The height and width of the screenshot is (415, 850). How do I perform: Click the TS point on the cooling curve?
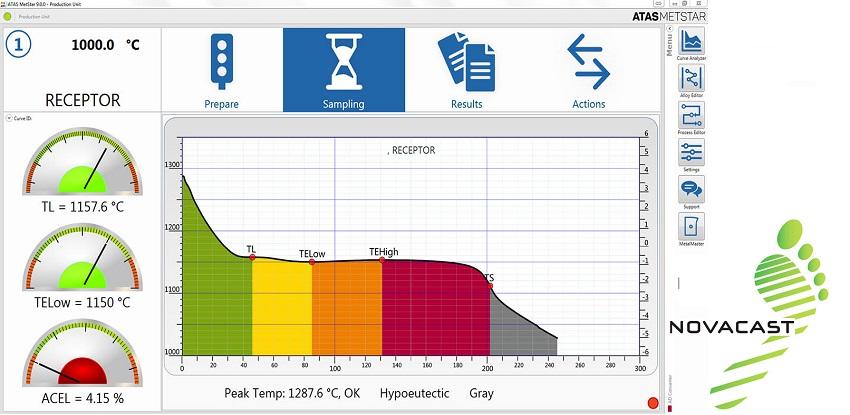[x=490, y=286]
